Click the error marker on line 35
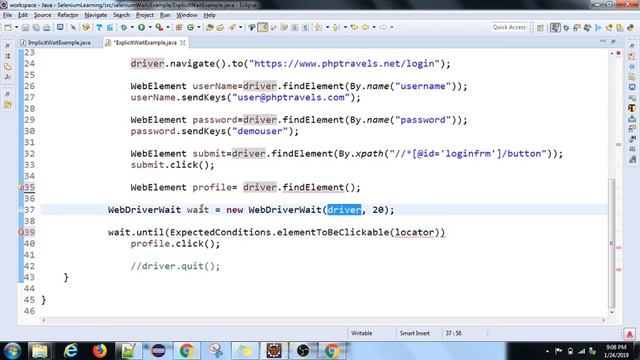 pyautogui.click(x=21, y=187)
